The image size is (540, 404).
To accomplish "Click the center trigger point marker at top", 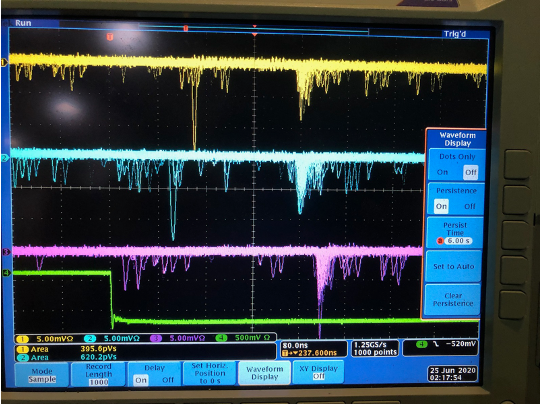I will point(255,35).
